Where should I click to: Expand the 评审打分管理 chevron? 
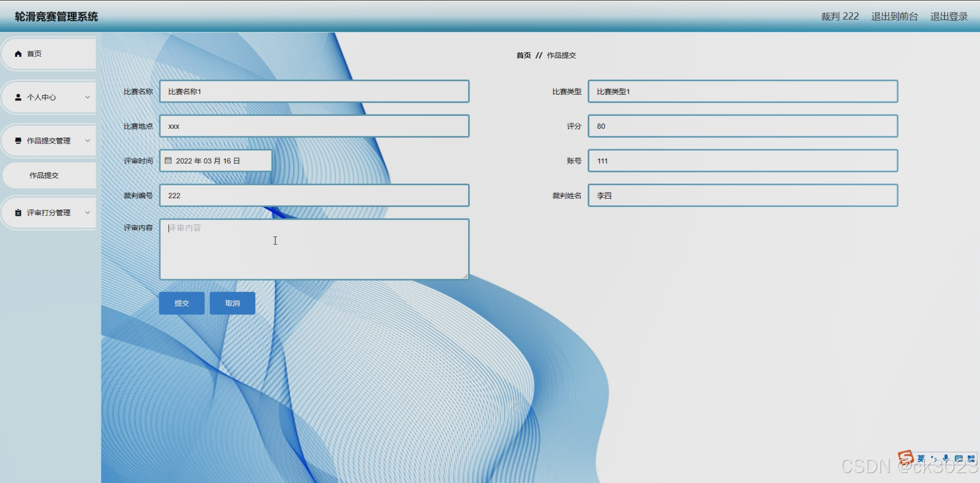point(88,213)
